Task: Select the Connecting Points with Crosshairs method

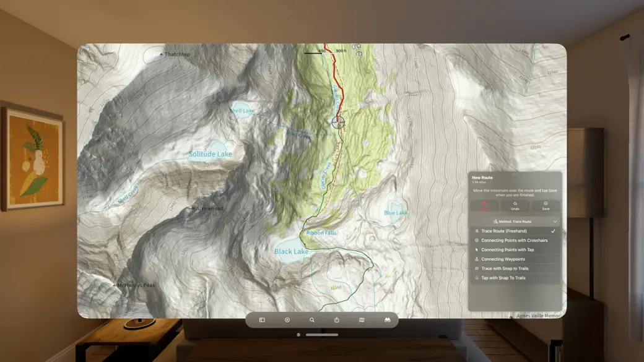Action: (515, 240)
